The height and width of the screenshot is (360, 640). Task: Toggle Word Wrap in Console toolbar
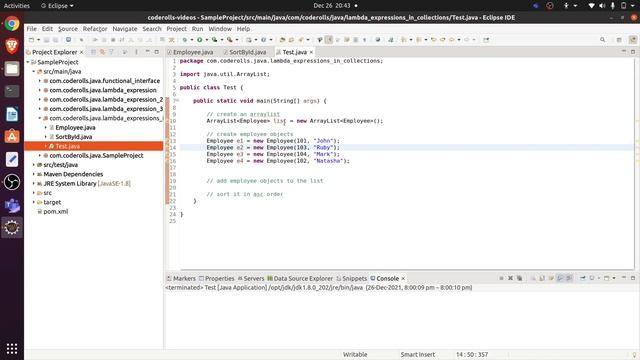551,278
